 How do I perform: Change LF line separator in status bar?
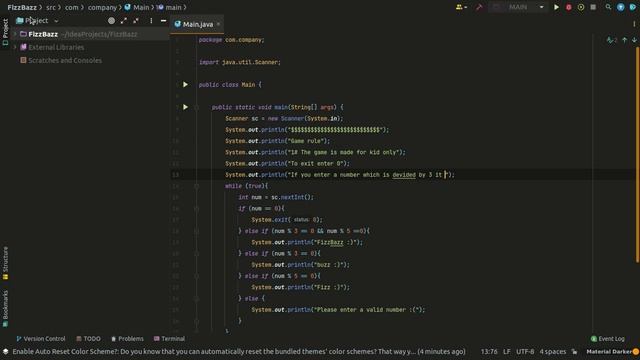point(507,351)
